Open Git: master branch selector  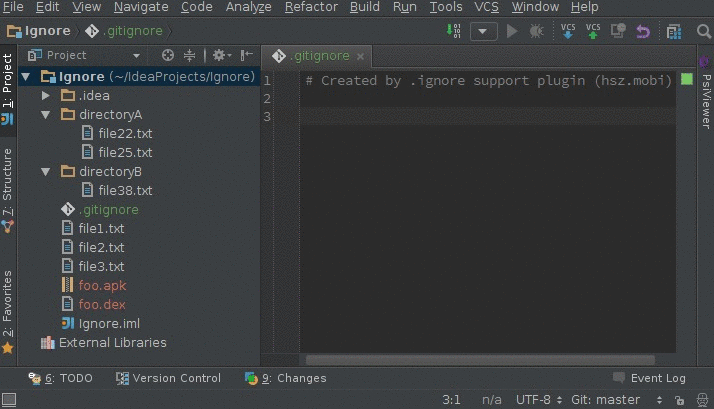click(616, 400)
